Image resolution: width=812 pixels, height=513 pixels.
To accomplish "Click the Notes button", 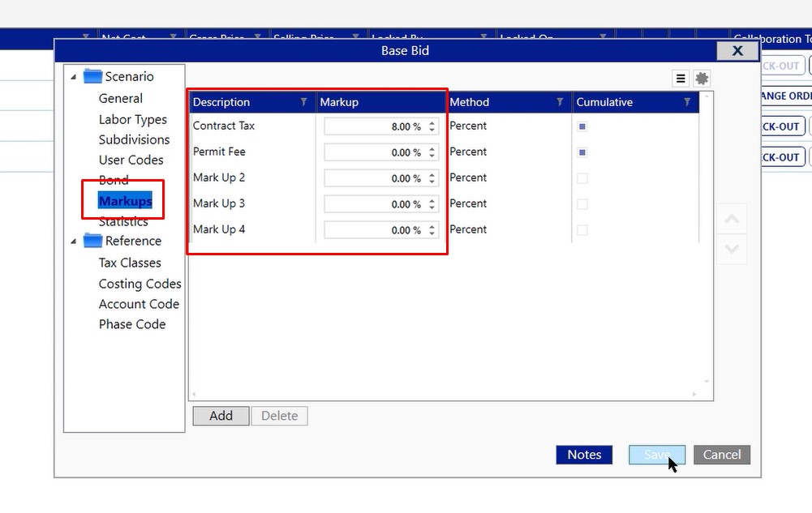I will (584, 455).
